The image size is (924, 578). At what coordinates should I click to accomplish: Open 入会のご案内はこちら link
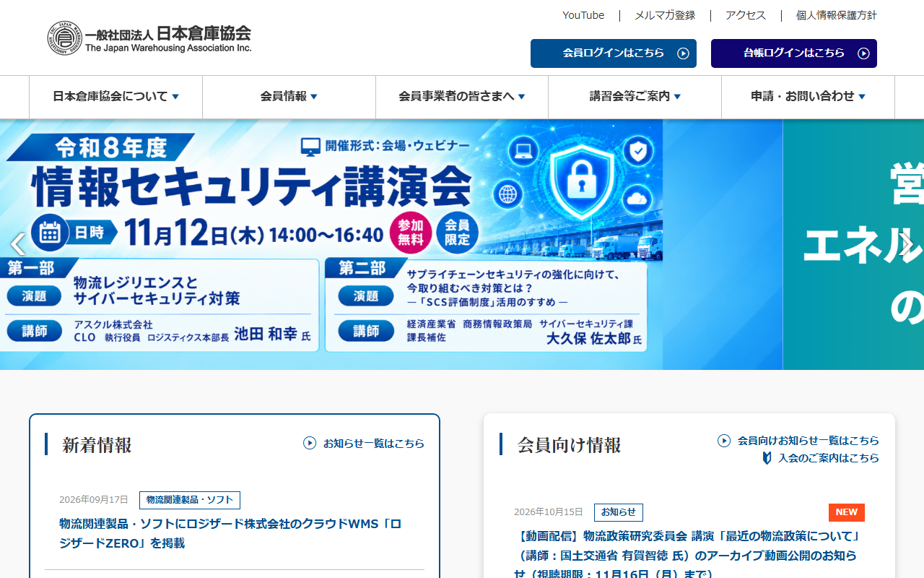tap(829, 458)
